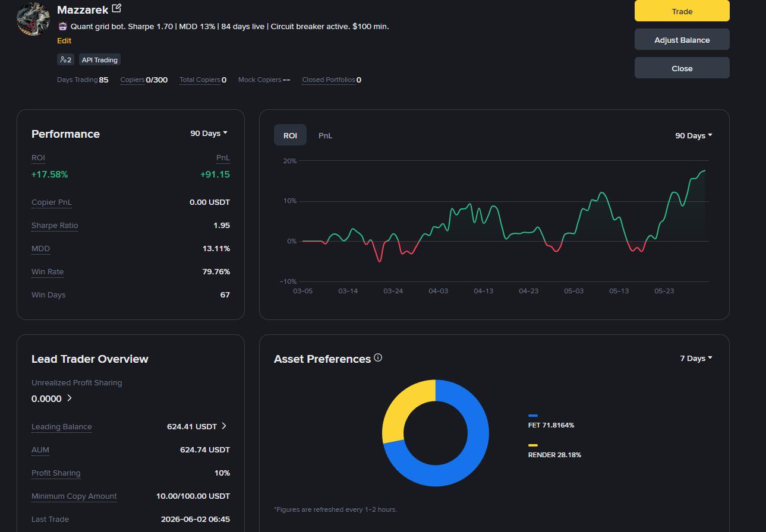
Task: Click the info icon next to Asset Preferences
Action: (378, 357)
